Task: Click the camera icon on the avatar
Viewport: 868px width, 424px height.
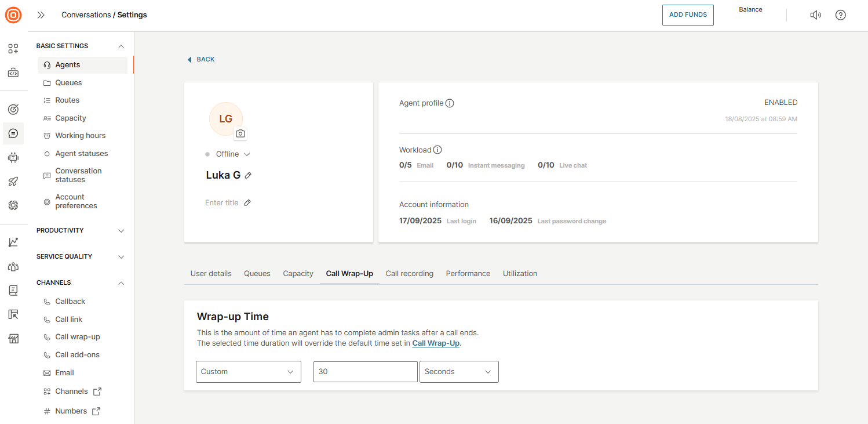Action: tap(240, 133)
